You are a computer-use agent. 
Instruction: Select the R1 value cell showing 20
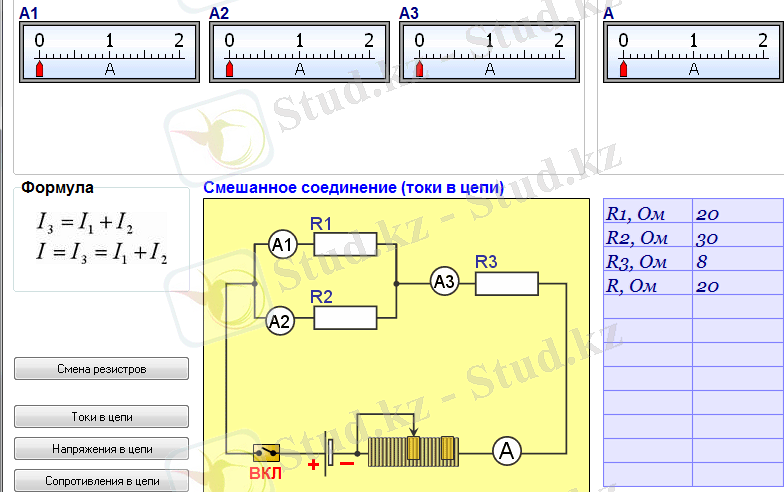[x=737, y=213]
